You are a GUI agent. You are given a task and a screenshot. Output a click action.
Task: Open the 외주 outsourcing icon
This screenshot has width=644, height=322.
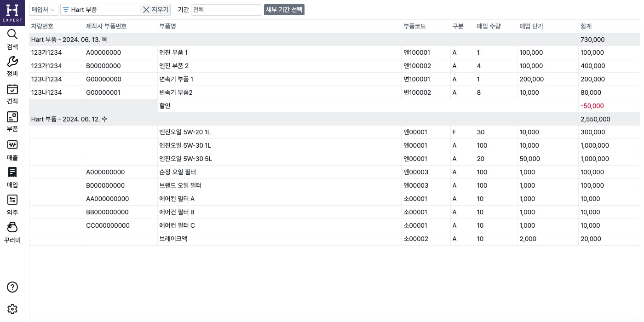tap(12, 200)
